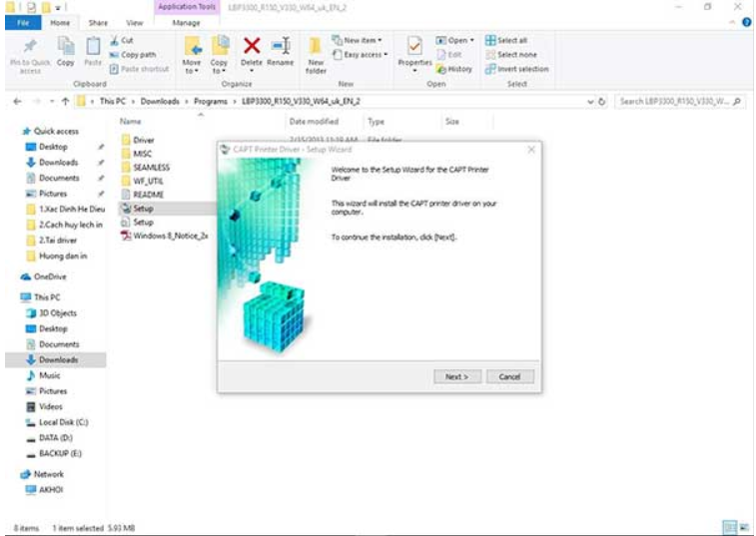Click the Delete icon in the ribbon
This screenshot has height=536, width=756.
pyautogui.click(x=252, y=49)
